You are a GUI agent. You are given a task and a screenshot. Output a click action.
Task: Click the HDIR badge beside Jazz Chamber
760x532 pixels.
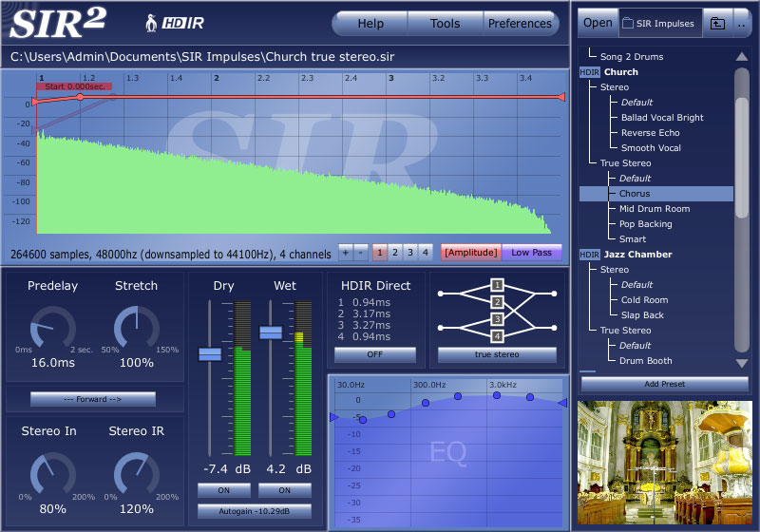pos(589,255)
